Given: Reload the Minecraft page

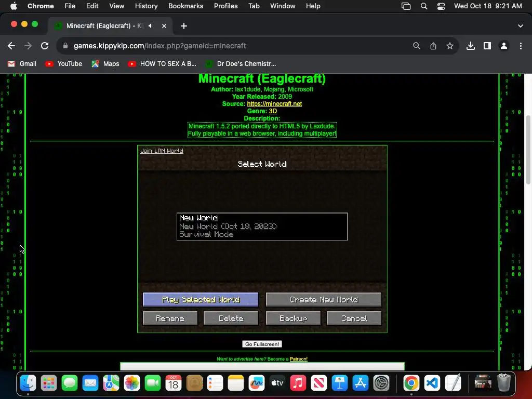Looking at the screenshot, I should (x=45, y=46).
